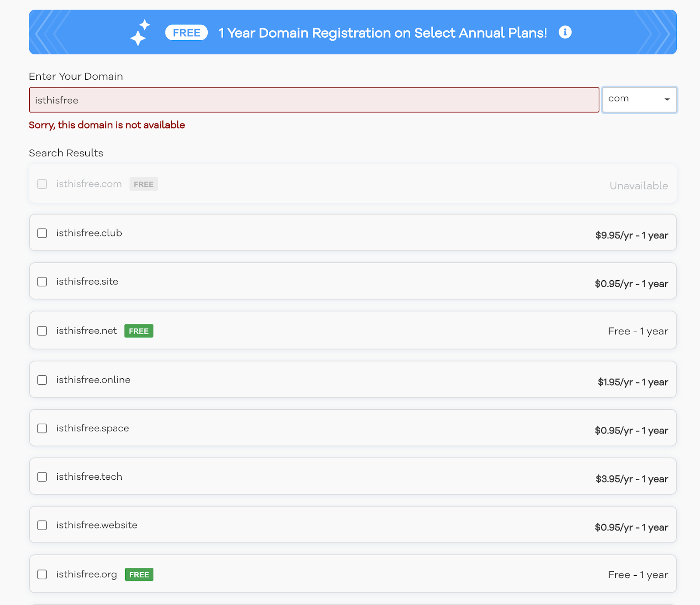
Task: Tick the isthisfree.org checkbox
Action: [x=42, y=574]
